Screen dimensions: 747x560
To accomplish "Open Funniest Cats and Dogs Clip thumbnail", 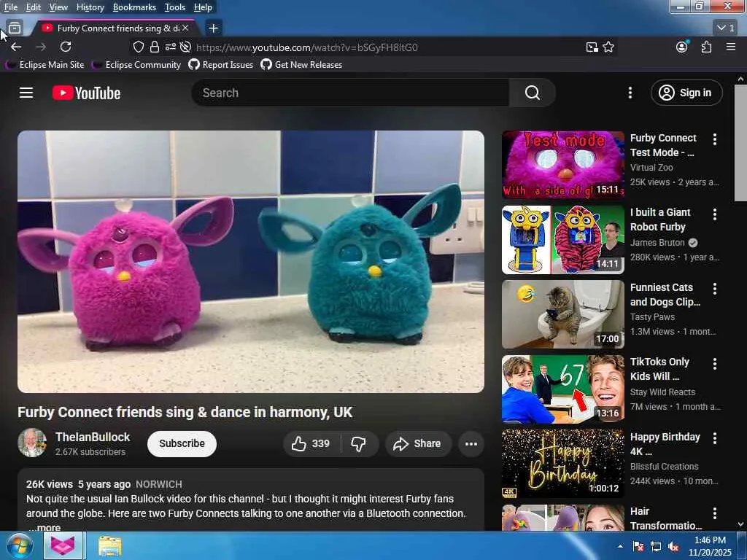I will pos(562,314).
